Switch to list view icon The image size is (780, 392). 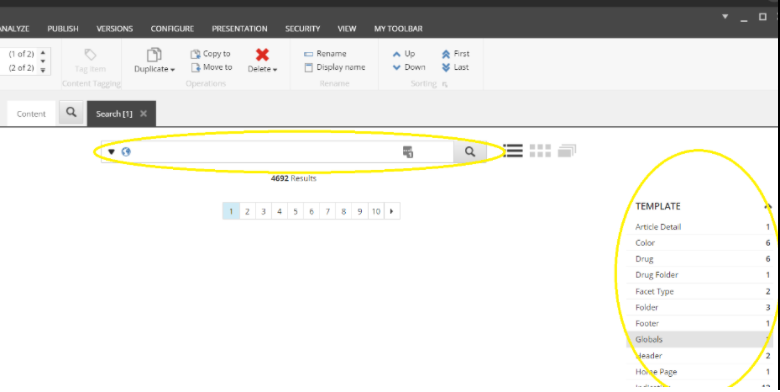[x=513, y=151]
